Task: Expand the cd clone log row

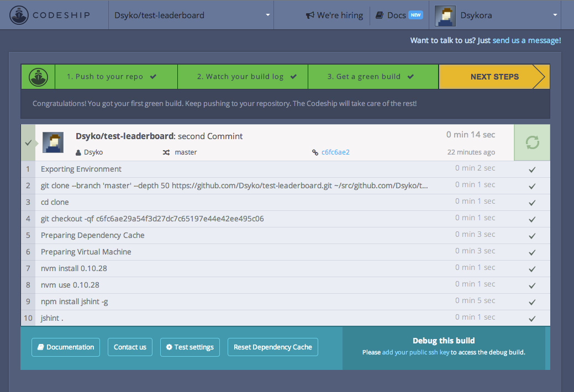Action: [286, 202]
